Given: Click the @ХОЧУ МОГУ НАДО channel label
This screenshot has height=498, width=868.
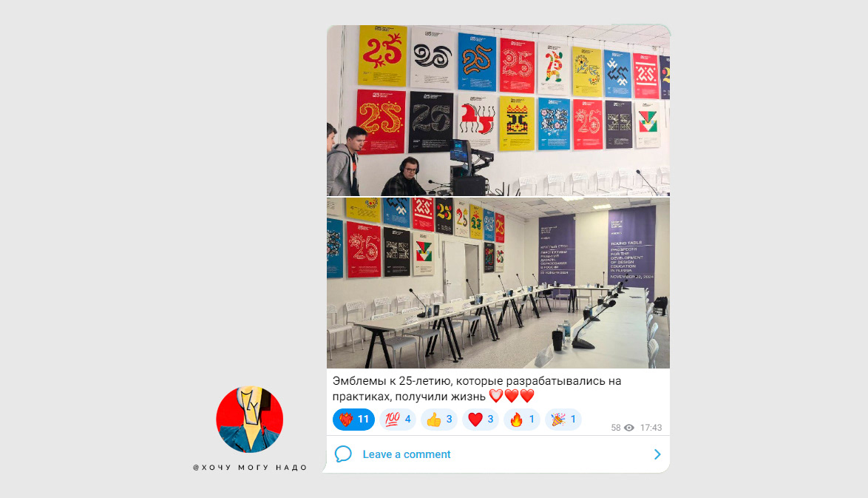Looking at the screenshot, I should [x=250, y=468].
